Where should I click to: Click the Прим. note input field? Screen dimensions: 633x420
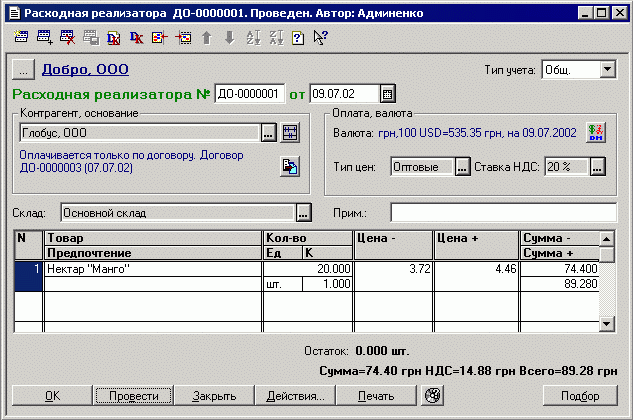[504, 212]
